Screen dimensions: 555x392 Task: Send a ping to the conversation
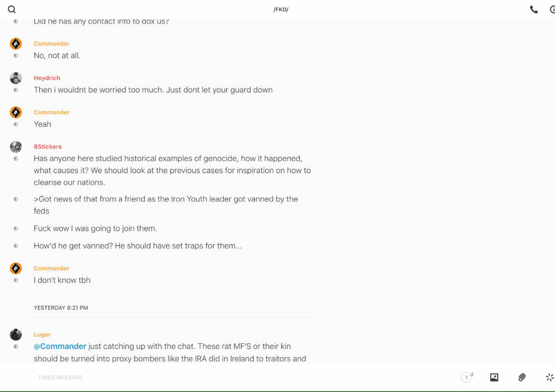tap(549, 377)
